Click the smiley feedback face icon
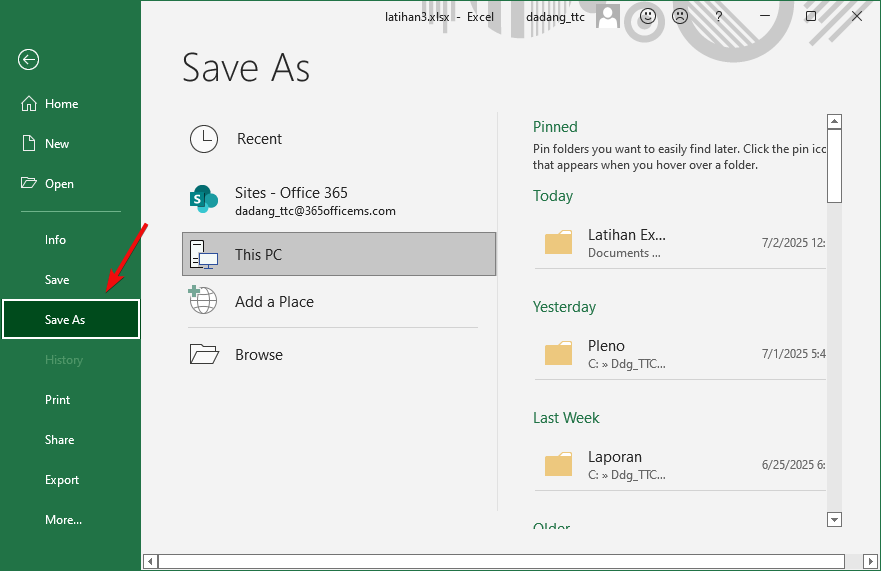Viewport: 881px width, 571px height. [648, 16]
